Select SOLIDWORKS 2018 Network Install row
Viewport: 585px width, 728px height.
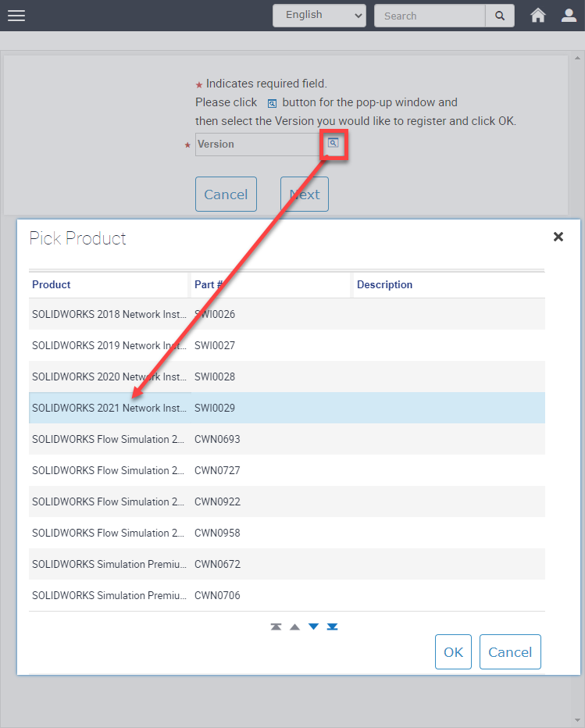pyautogui.click(x=109, y=314)
